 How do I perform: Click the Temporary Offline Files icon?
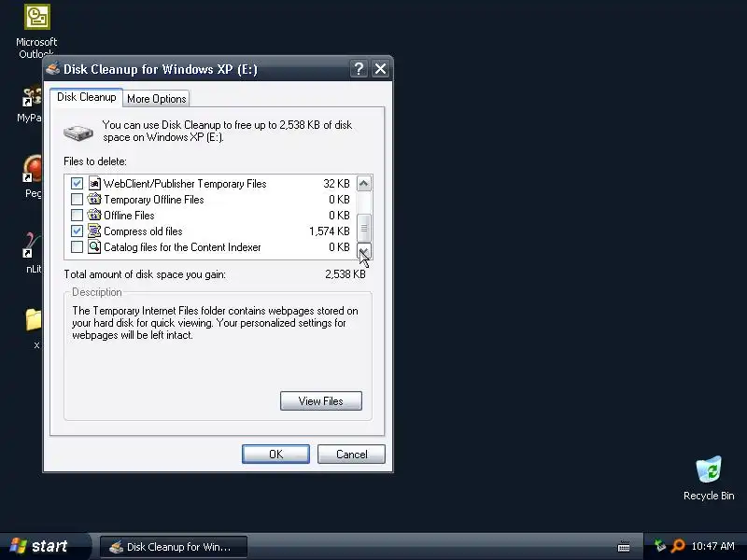(94, 199)
